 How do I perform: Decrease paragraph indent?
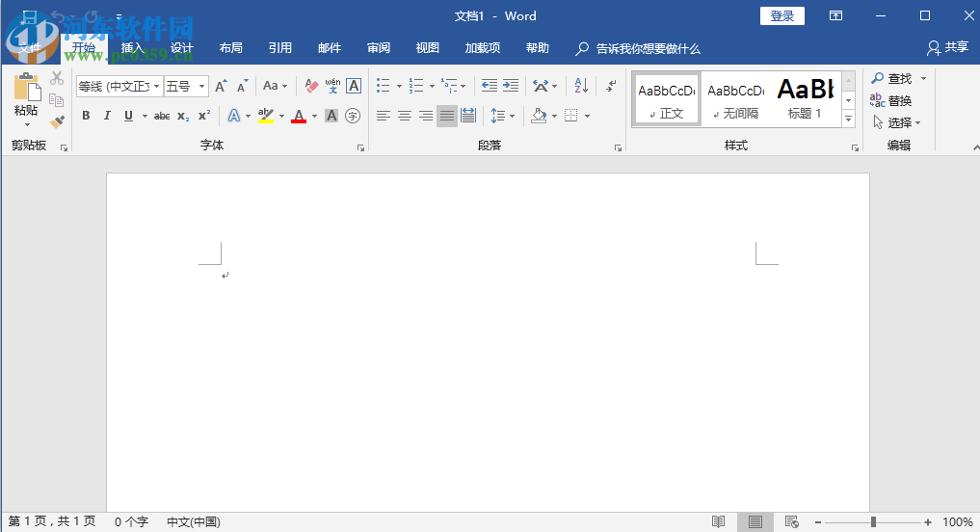click(x=490, y=86)
